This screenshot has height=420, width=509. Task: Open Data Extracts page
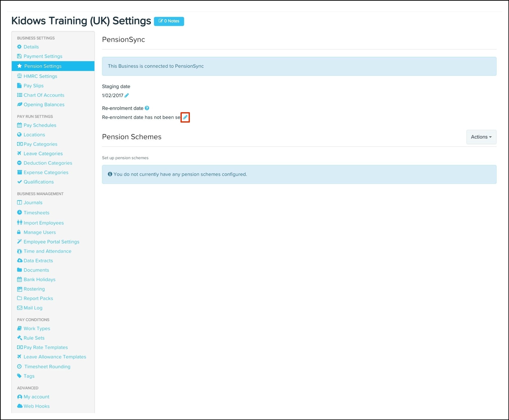[x=38, y=261]
